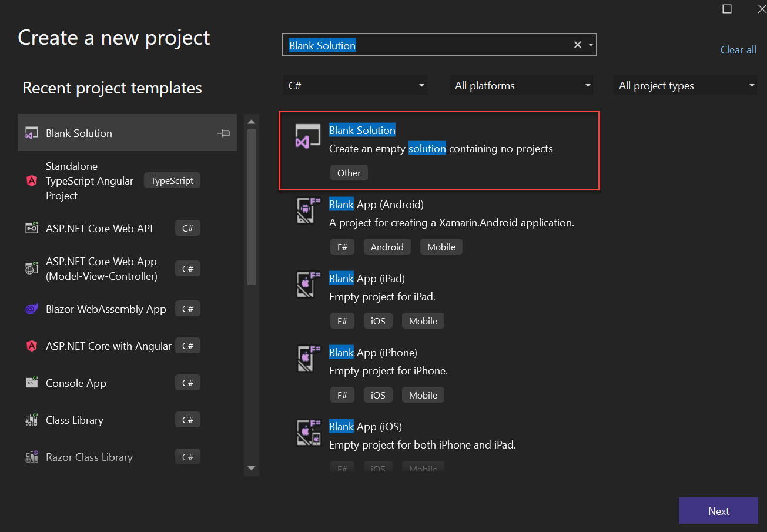Click the Class Library icon

[x=32, y=420]
